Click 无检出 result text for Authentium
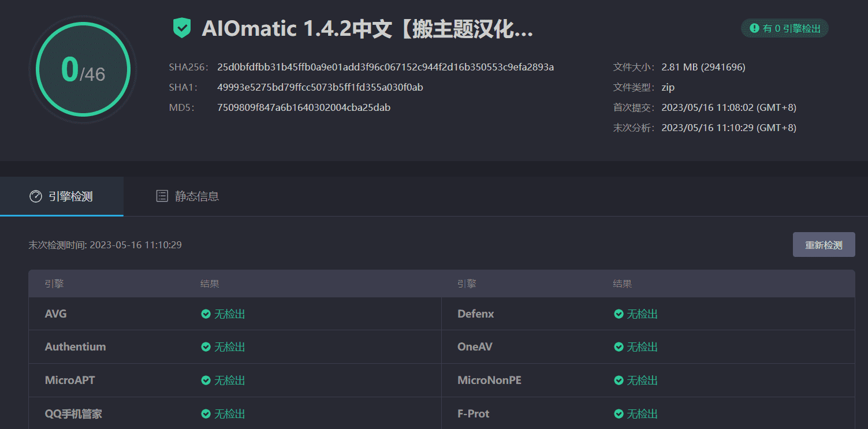Screen dimensions: 868x429 [230, 347]
